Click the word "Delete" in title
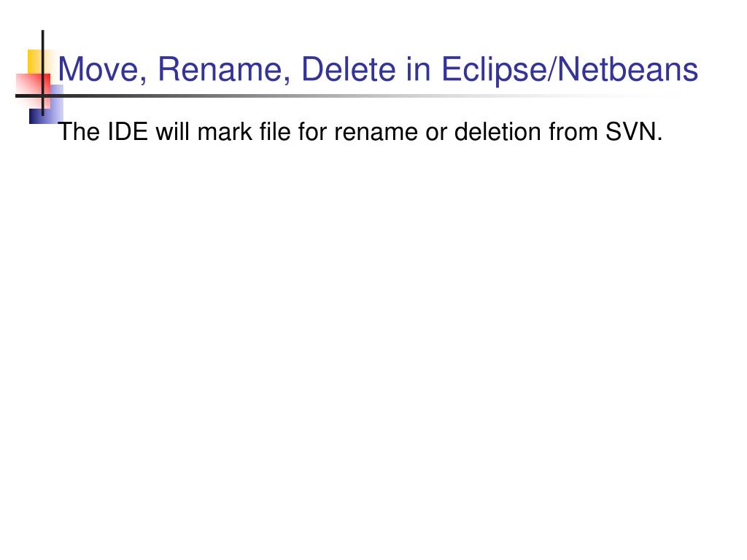Viewport: 747px width, 560px height. pos(349,69)
